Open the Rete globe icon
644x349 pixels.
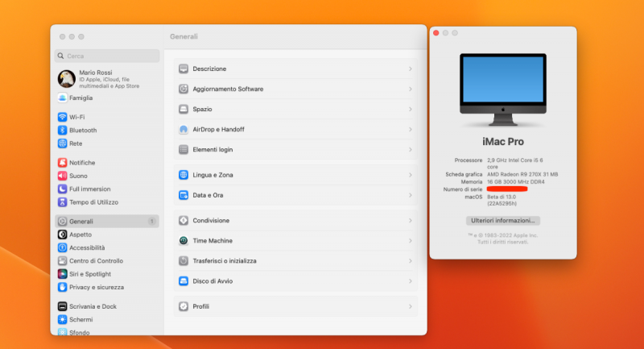click(x=62, y=143)
